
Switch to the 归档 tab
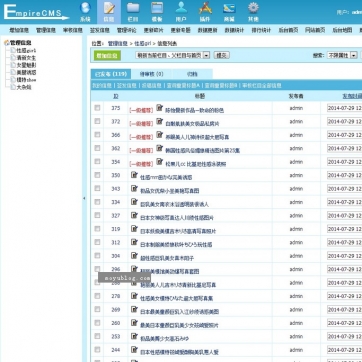pyautogui.click(x=192, y=74)
